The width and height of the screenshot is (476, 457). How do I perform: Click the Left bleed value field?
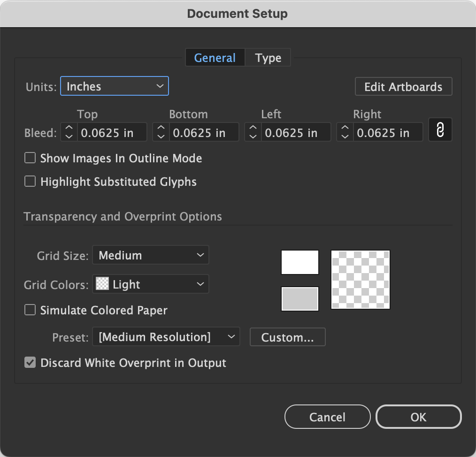click(x=296, y=132)
